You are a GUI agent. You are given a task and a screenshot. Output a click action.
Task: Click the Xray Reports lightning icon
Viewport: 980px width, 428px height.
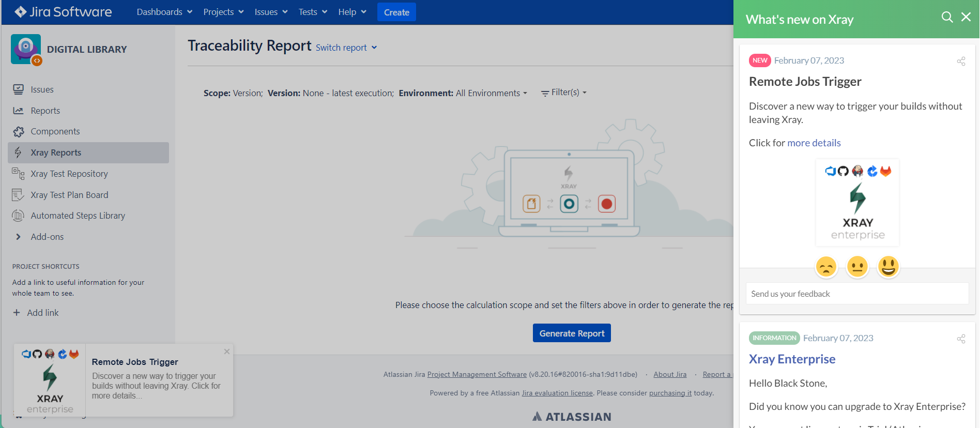tap(18, 152)
